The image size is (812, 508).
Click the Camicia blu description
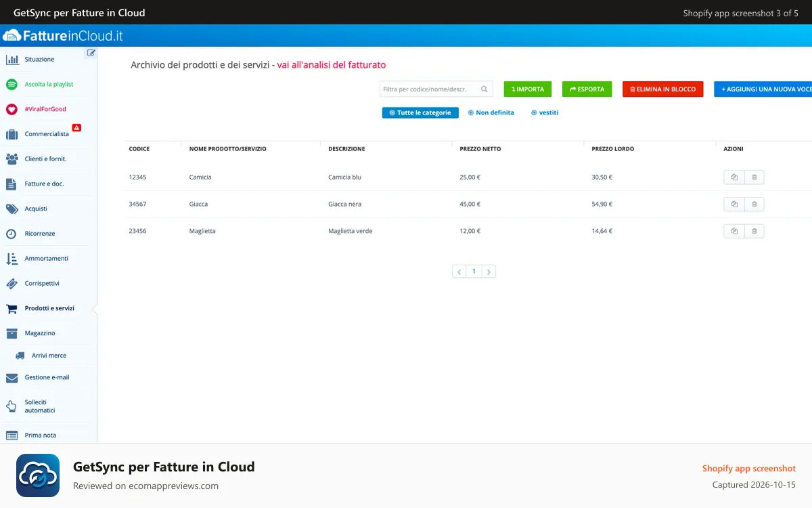[x=344, y=177]
